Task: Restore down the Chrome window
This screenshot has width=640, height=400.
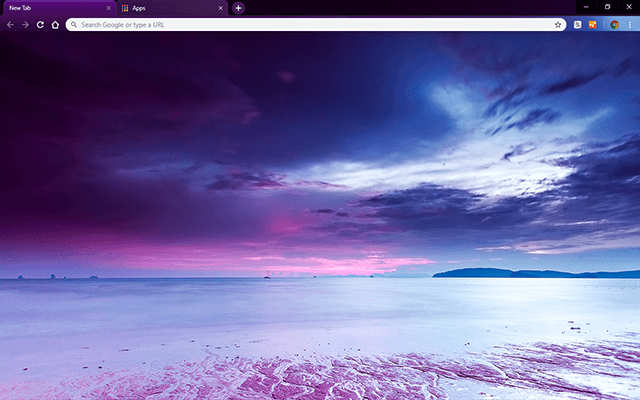Action: (x=607, y=7)
